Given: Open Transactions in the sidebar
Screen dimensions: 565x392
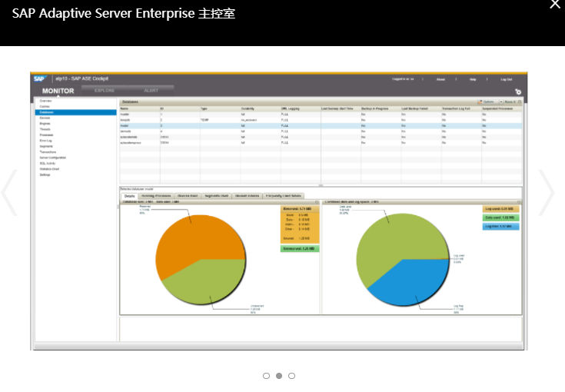Looking at the screenshot, I should click(x=48, y=152).
